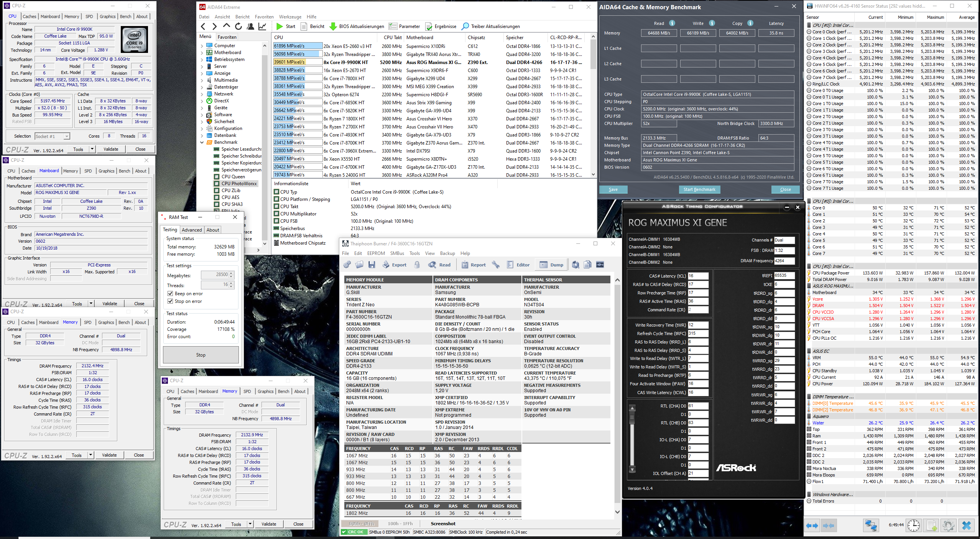Open the Socket #1 selection dropdown
Screen dimensions: 980x539
pyautogui.click(x=67, y=136)
